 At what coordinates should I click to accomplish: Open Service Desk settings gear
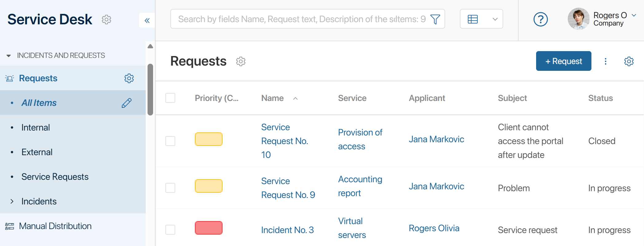click(x=106, y=19)
